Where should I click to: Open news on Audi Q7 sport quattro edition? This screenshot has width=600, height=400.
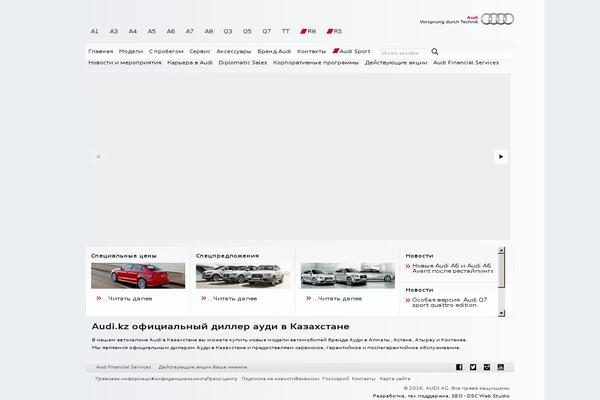tap(449, 302)
